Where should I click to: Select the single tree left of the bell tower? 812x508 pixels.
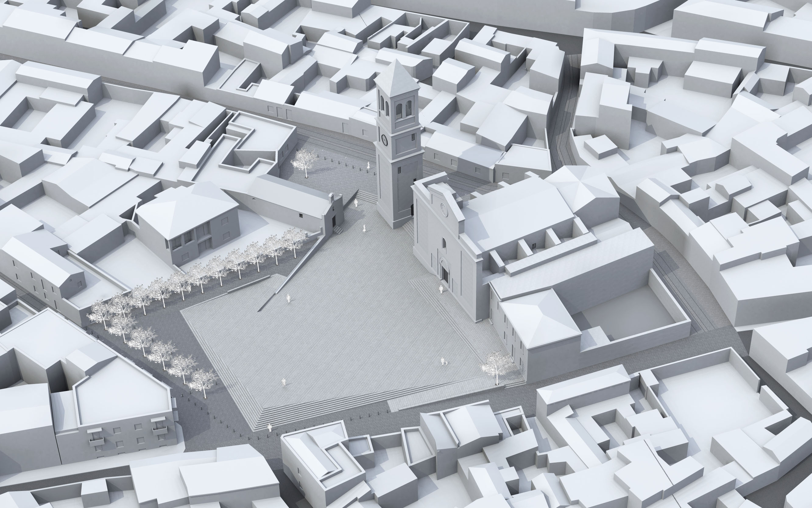[304, 162]
